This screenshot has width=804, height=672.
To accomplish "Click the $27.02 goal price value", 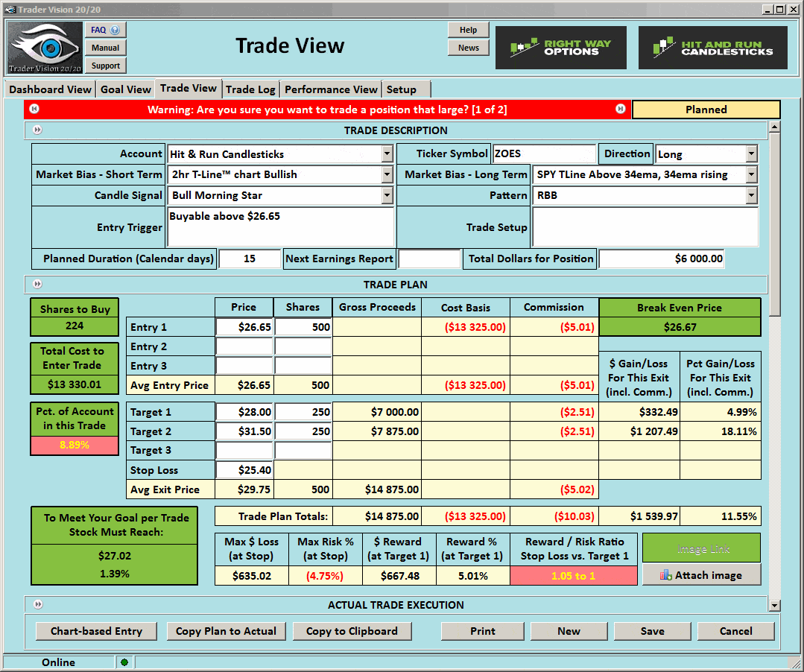I will (x=114, y=556).
